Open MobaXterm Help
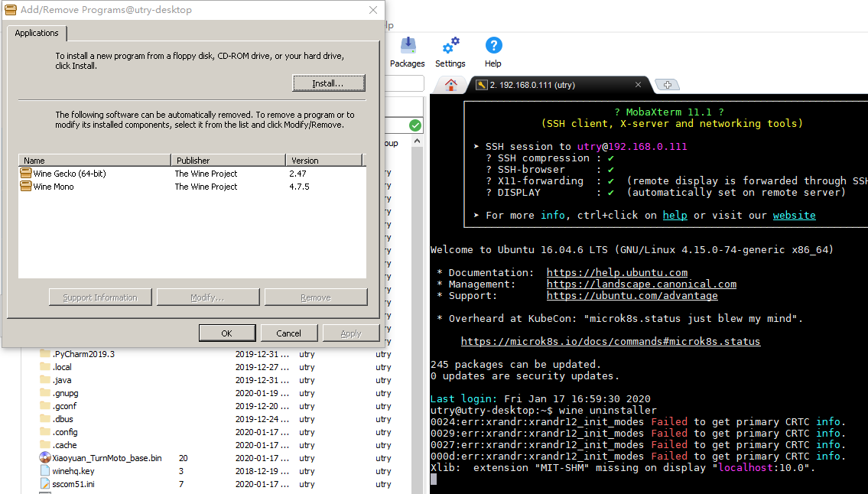Image resolution: width=868 pixels, height=494 pixels. (493, 53)
